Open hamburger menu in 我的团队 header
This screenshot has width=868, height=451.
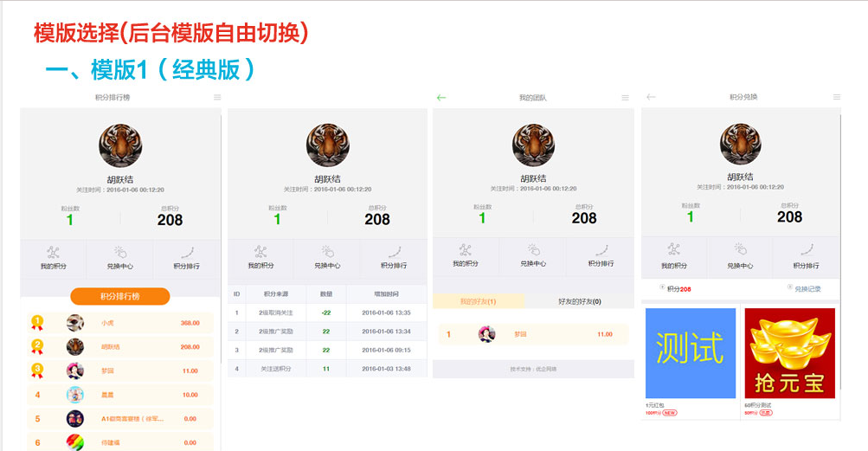point(625,98)
